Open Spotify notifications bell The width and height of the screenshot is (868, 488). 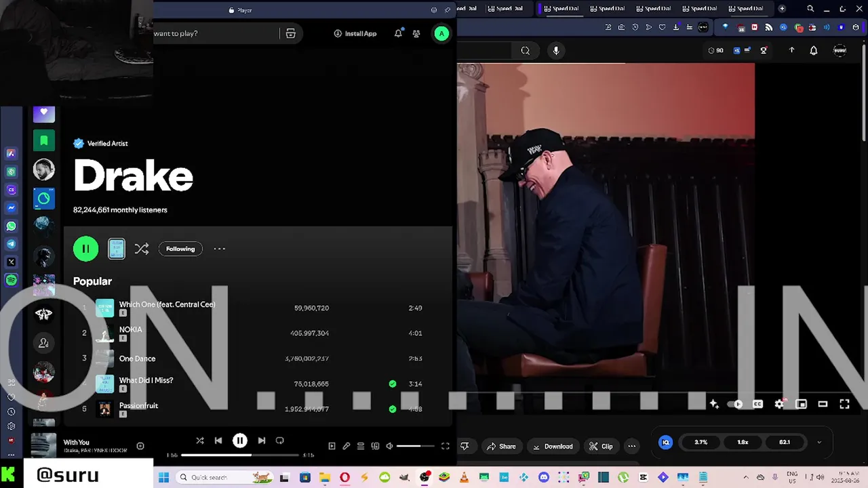point(398,33)
